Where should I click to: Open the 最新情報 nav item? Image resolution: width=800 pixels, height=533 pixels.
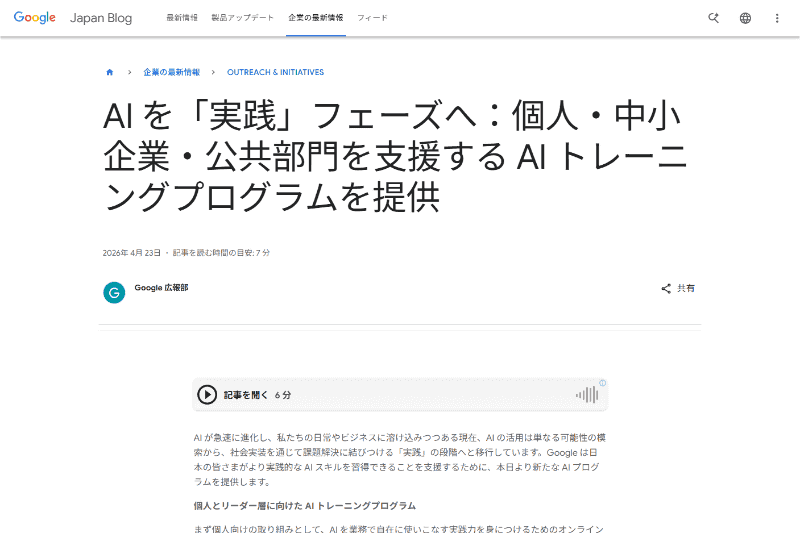coord(182,18)
